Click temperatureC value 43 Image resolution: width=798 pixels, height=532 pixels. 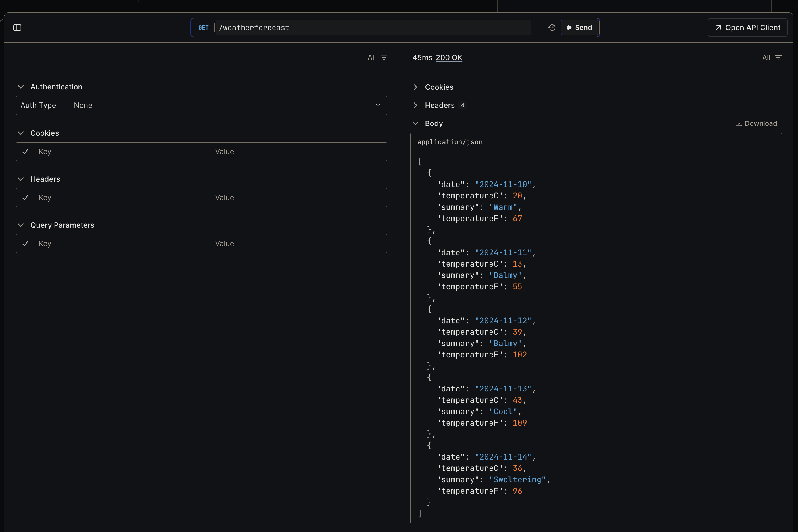point(517,400)
